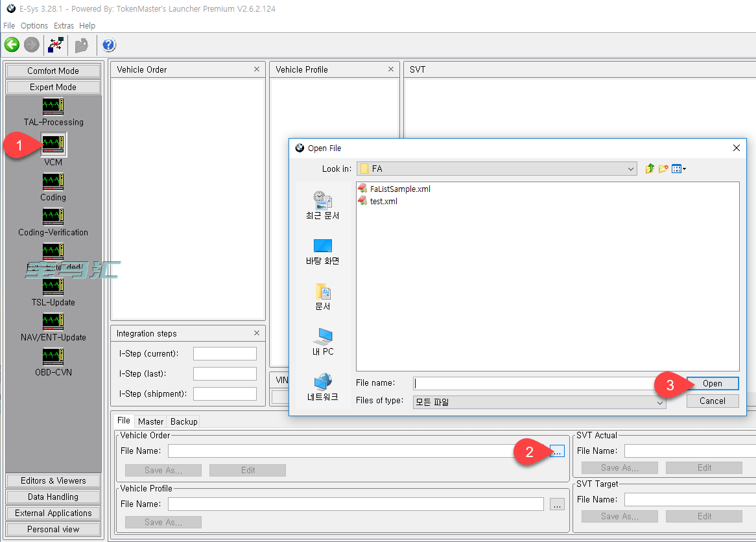Viewport: 756px width, 542px height.
Task: Close the Open File dialog
Action: point(737,148)
